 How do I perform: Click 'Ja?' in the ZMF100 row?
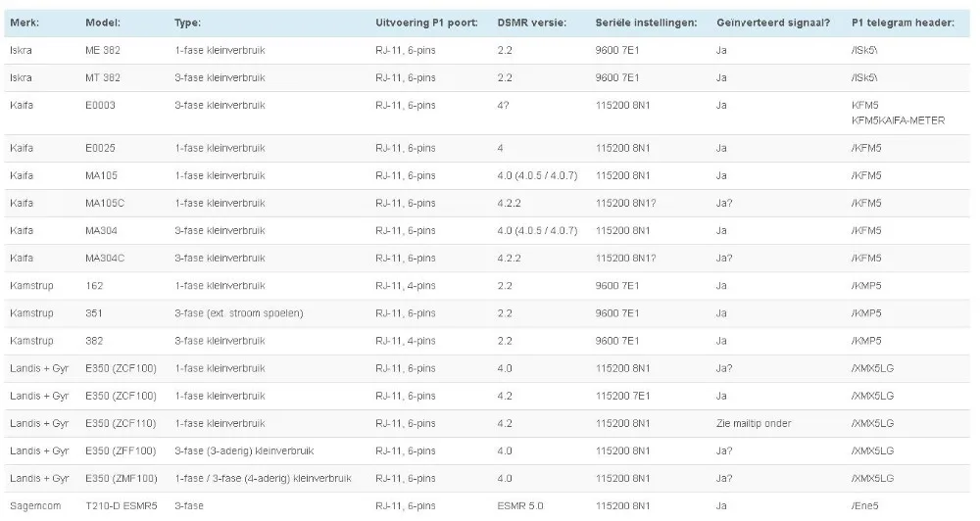[x=724, y=479]
